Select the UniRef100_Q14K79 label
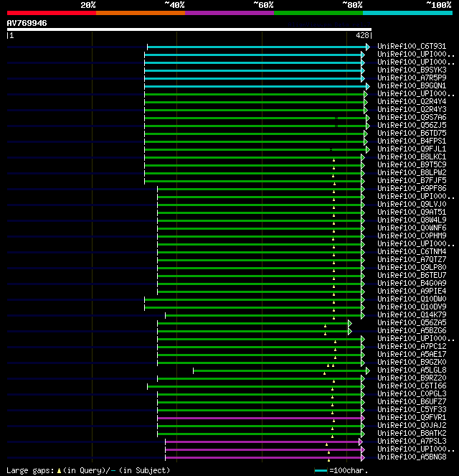This screenshot has width=459, height=476. coord(412,314)
